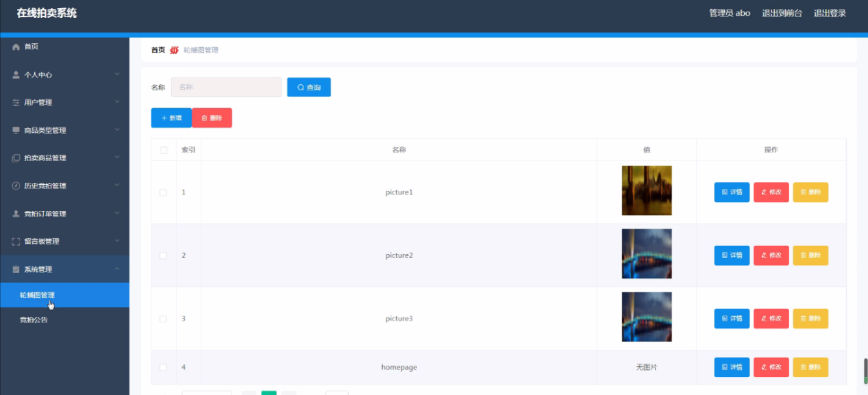
Task: Click the copy icon next to 拍卖商品管理
Action: tap(16, 158)
